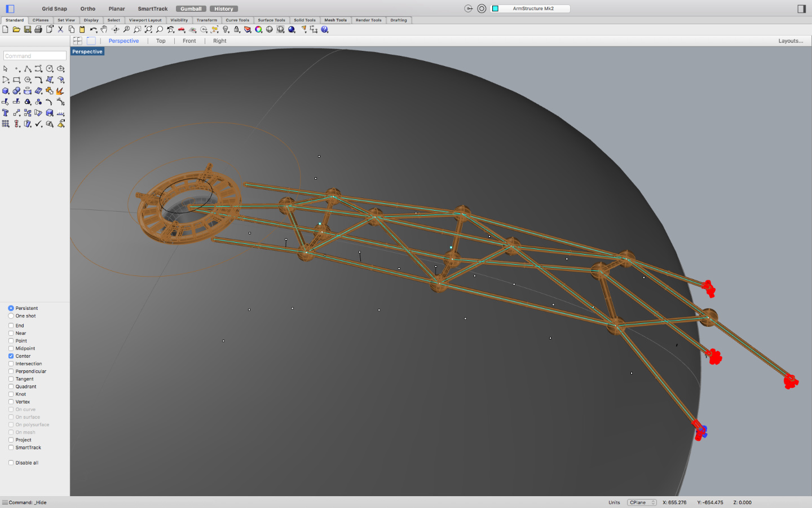Show the four-viewport layout icon
The image size is (812, 508).
tap(78, 41)
